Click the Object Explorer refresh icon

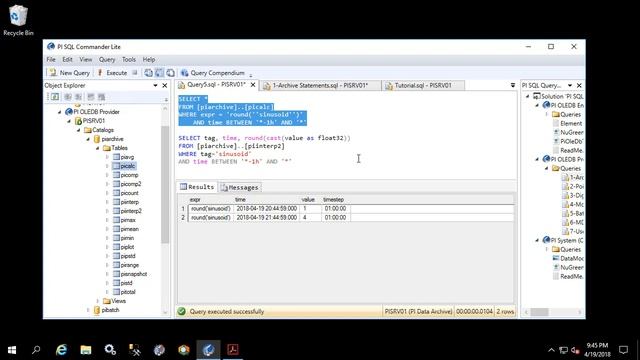[x=55, y=97]
